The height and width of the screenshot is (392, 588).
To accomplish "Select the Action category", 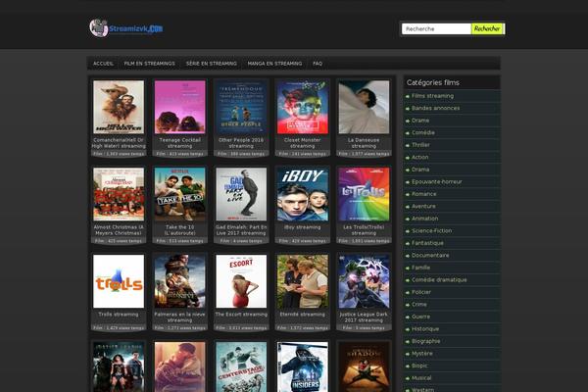I will click(x=420, y=157).
